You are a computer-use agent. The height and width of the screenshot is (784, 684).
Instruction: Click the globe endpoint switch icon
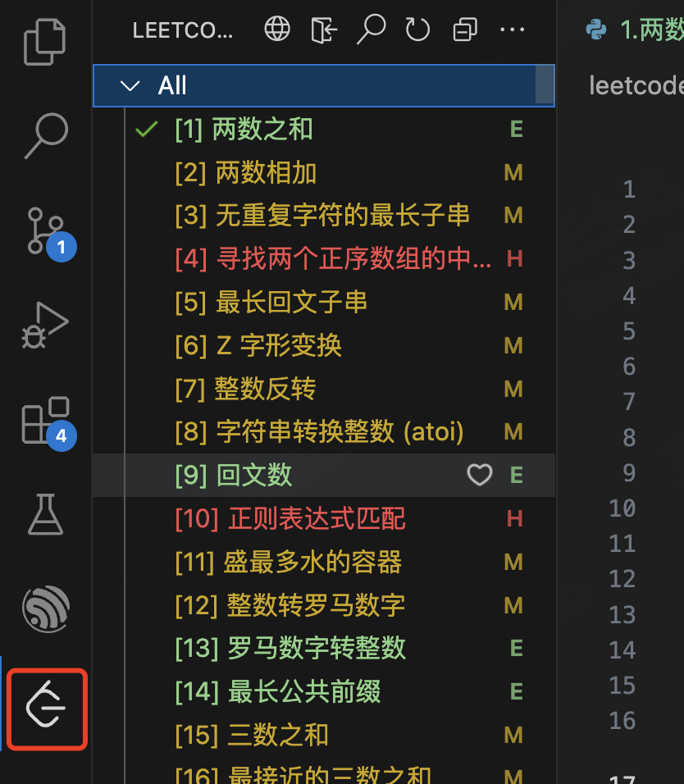coord(277,29)
